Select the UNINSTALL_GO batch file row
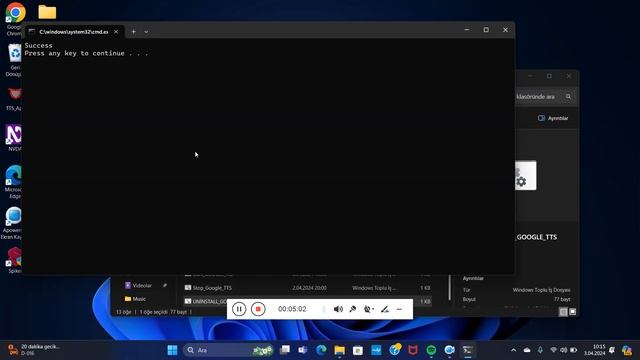 (x=307, y=301)
